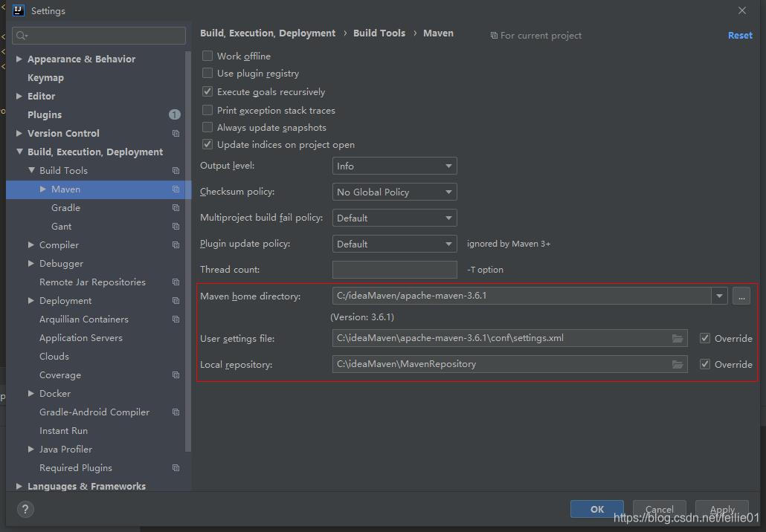Toggle Override for User settings file
This screenshot has height=532, width=766.
click(705, 338)
